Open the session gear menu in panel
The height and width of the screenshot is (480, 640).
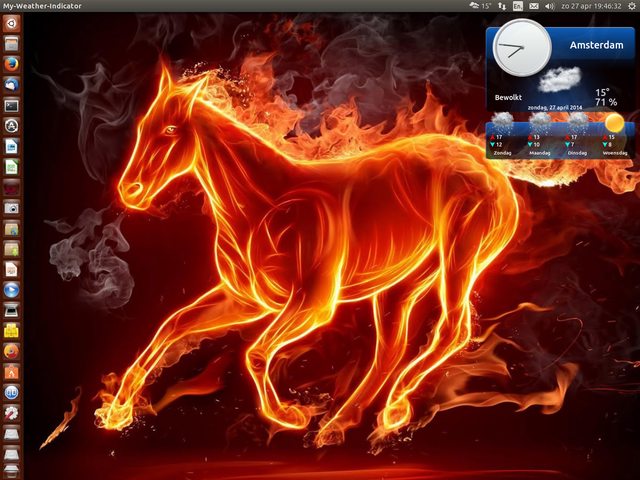pos(631,6)
